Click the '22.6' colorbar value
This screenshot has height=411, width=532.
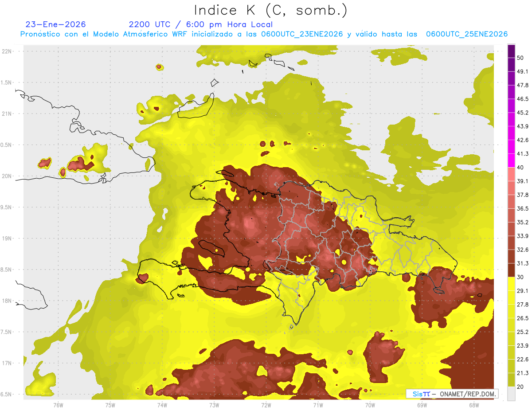click(x=523, y=360)
